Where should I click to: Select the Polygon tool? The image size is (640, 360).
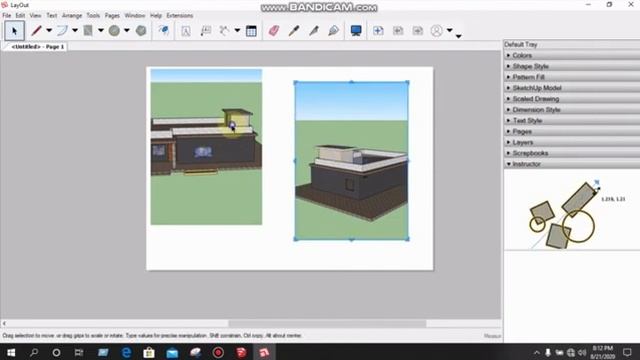(141, 31)
